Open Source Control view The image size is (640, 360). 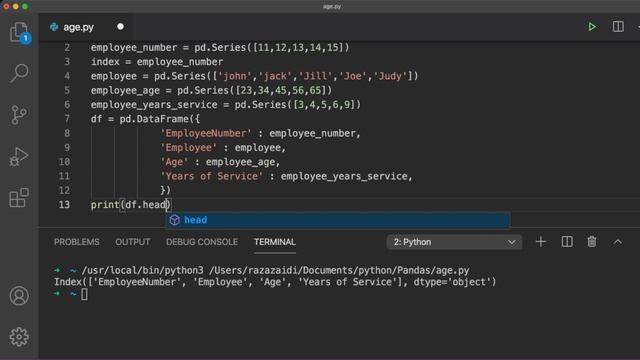[19, 115]
